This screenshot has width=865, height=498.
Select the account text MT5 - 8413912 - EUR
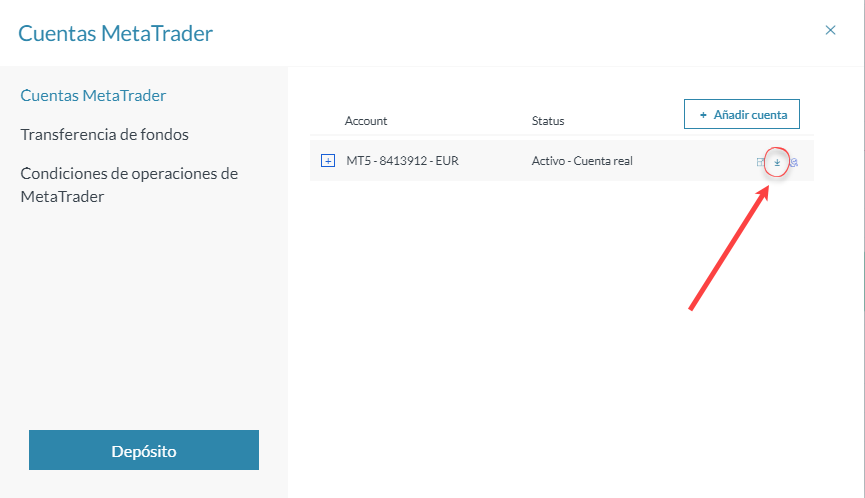click(x=402, y=160)
